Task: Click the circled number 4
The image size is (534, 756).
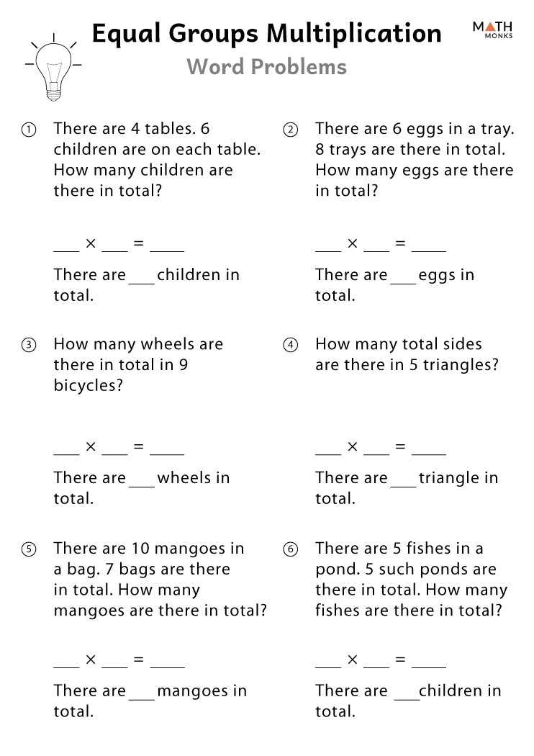Action: 291,345
